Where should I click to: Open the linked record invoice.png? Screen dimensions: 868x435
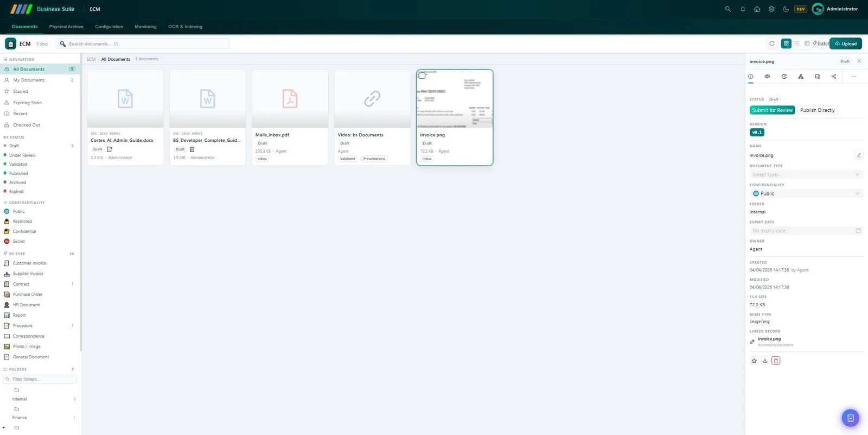769,339
